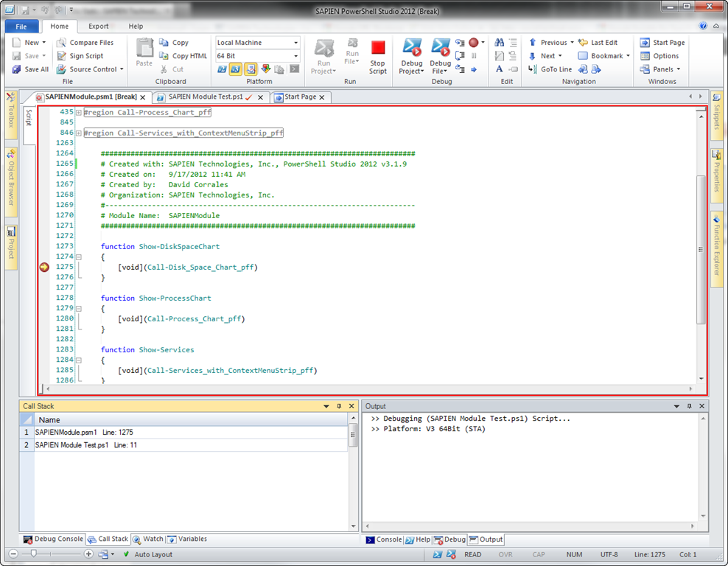Switch to the Start Page document tab

301,97
